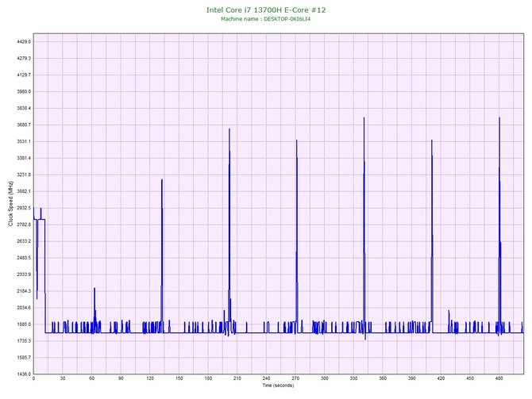Viewport: 532px width, 399px height.
Task: Click the 2184.3 y-axis value
Action: coord(24,291)
